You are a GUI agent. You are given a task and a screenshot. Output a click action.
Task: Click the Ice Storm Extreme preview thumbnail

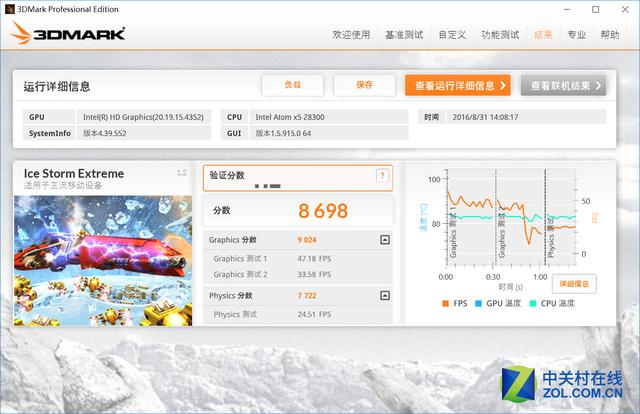(x=103, y=260)
